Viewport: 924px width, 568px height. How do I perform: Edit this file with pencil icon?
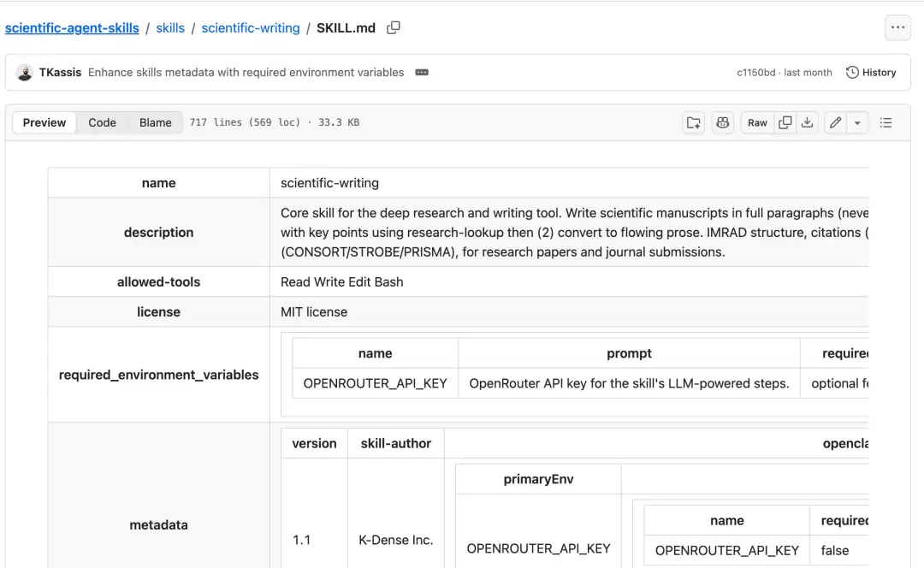point(835,122)
